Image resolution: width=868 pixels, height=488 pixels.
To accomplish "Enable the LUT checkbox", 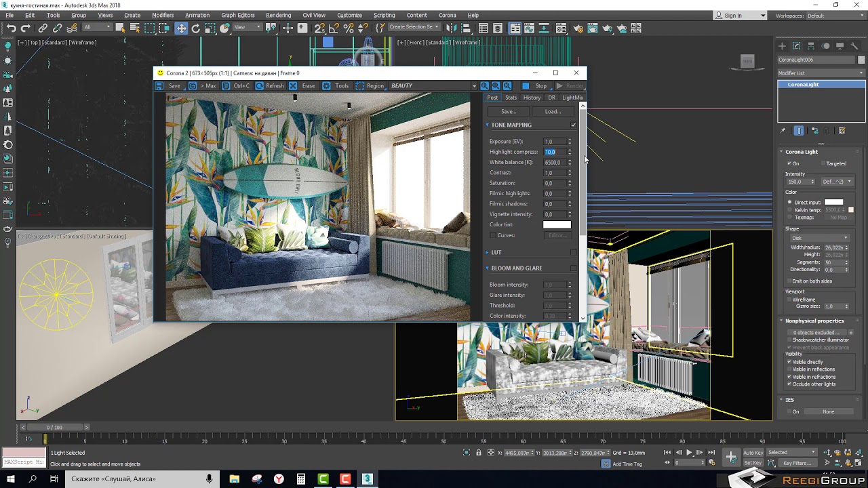I will click(x=574, y=252).
